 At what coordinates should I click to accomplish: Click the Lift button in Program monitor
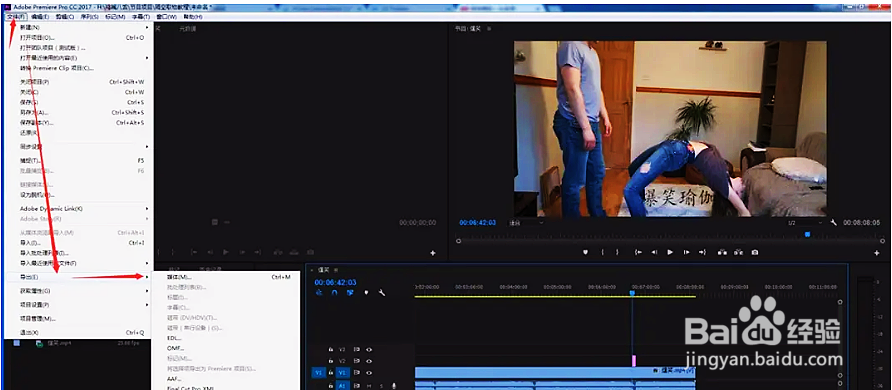(x=722, y=252)
